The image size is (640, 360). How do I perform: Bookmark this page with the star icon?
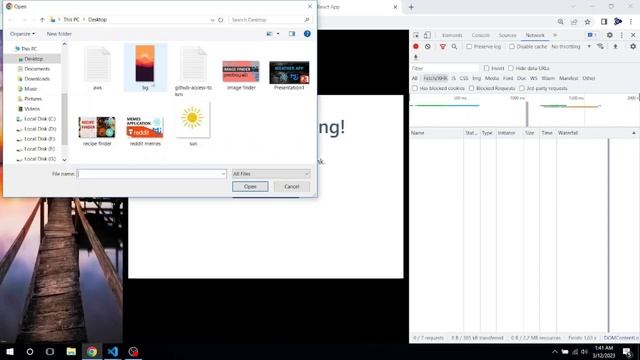(587, 22)
